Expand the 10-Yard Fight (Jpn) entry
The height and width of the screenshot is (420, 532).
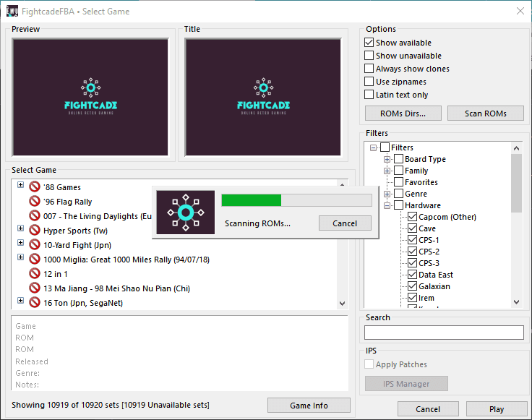pos(21,243)
